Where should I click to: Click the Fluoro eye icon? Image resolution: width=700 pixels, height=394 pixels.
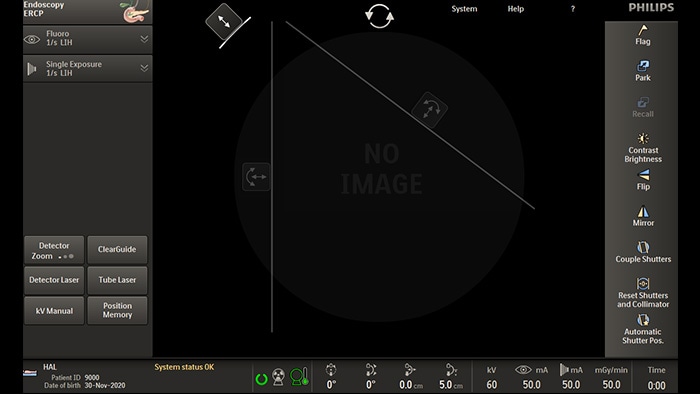click(32, 39)
